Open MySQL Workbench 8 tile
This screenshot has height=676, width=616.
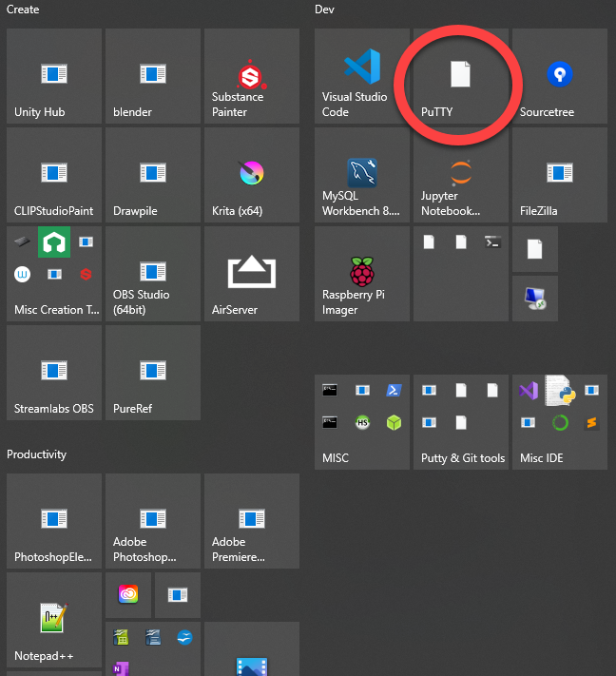click(362, 175)
